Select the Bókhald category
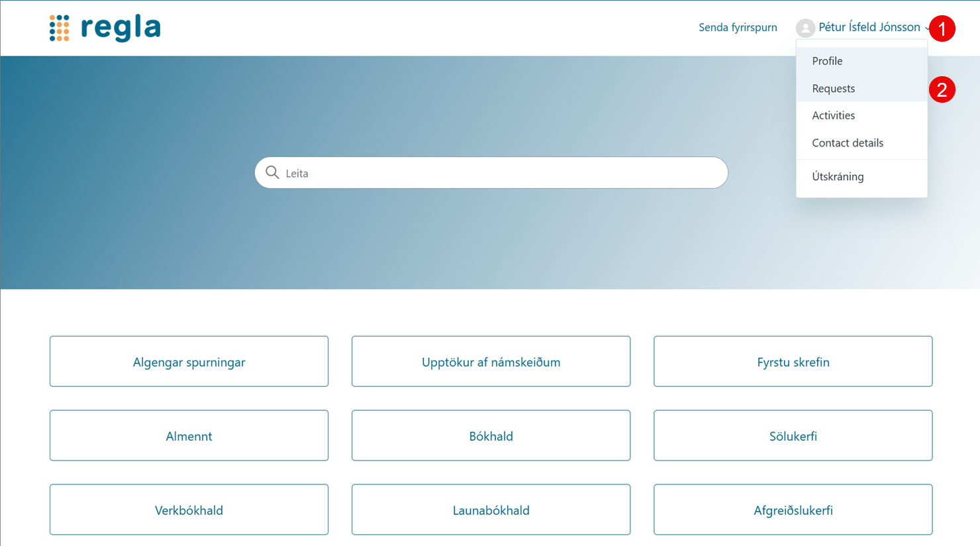Image resolution: width=980 pixels, height=546 pixels. (x=491, y=436)
